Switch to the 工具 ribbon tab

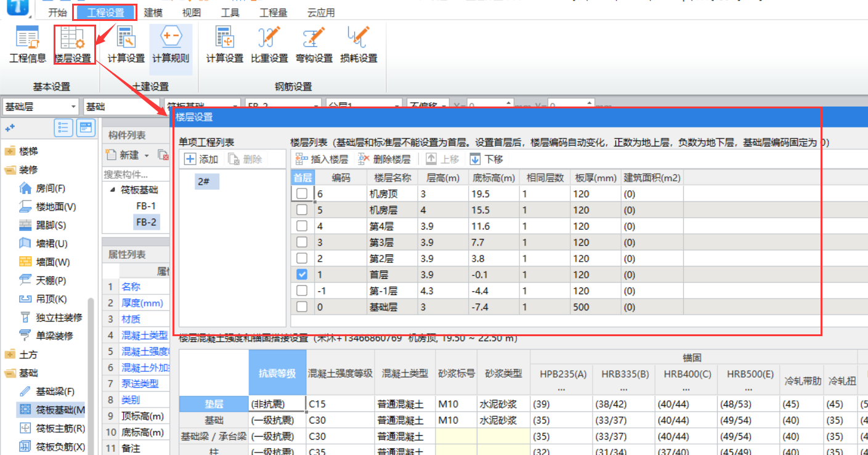(x=230, y=12)
